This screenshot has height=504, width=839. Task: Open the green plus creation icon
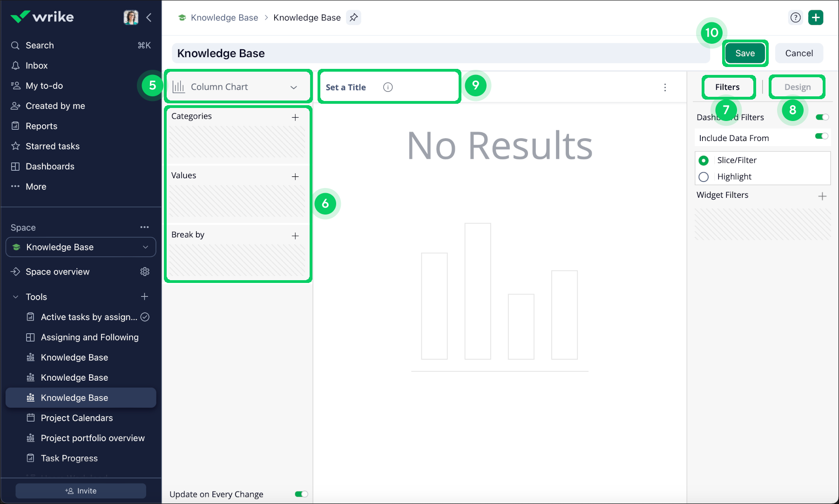point(816,17)
